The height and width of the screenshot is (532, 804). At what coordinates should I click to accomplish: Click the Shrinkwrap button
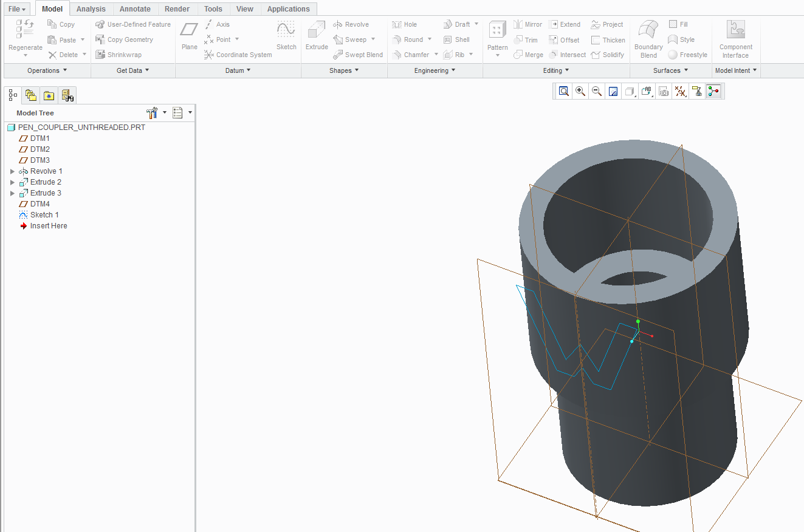click(x=119, y=55)
